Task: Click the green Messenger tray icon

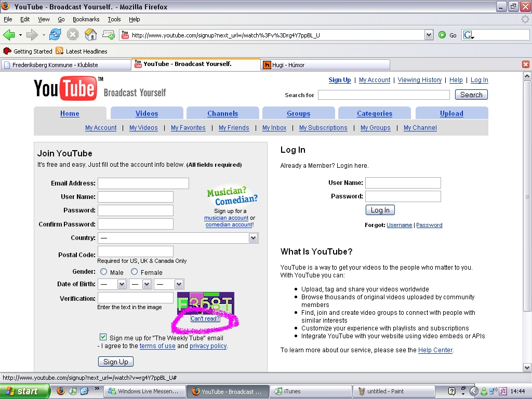Action: point(484,392)
